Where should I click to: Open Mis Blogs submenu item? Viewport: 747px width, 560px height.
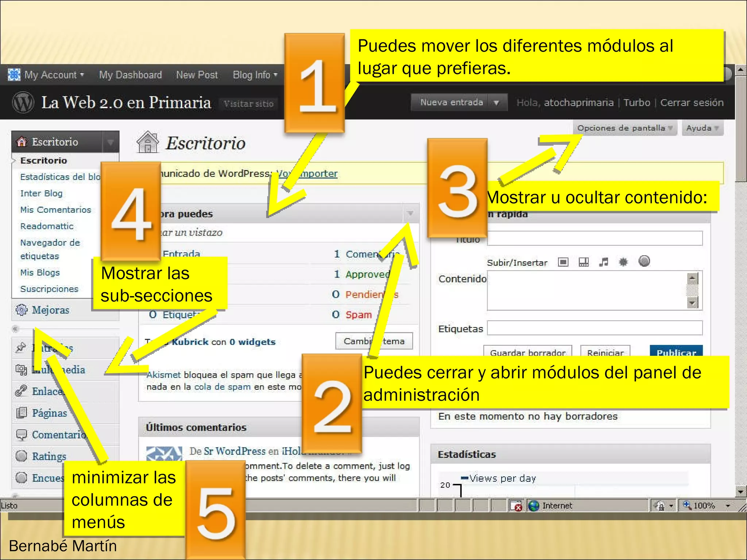tap(40, 272)
